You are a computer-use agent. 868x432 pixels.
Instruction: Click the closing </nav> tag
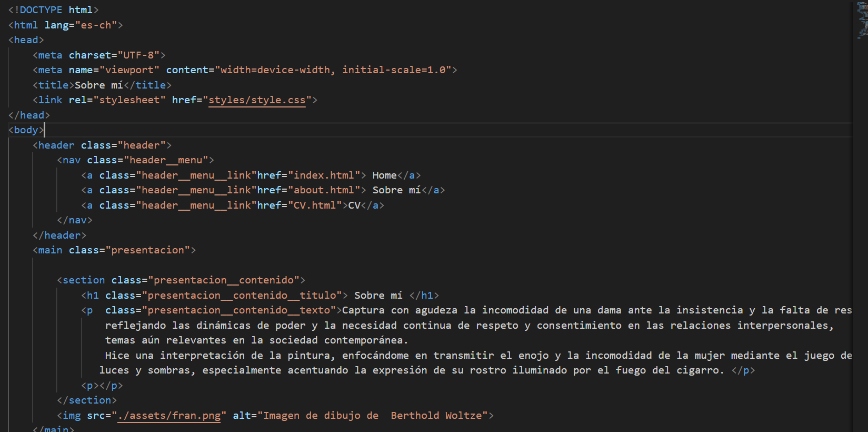(75, 220)
